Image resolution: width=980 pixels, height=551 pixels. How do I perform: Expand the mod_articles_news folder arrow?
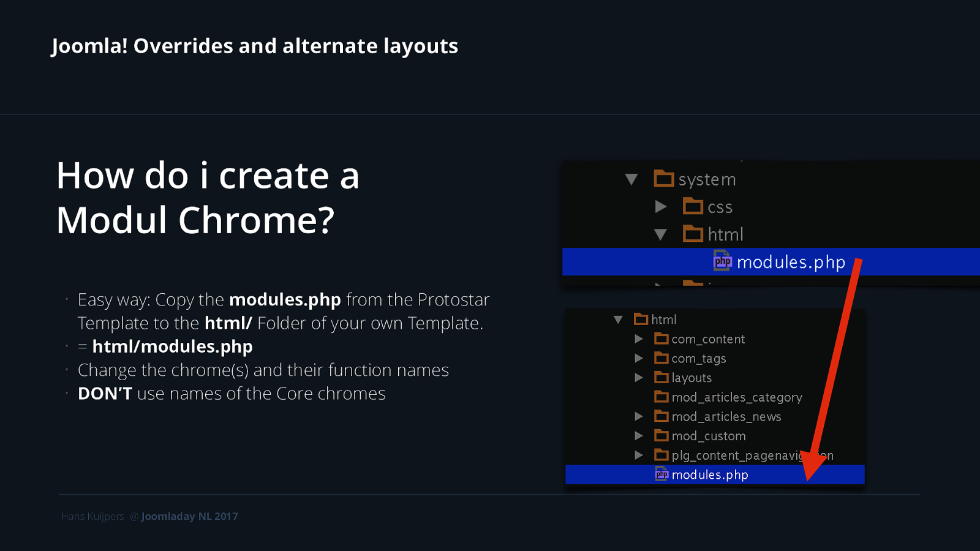point(639,416)
